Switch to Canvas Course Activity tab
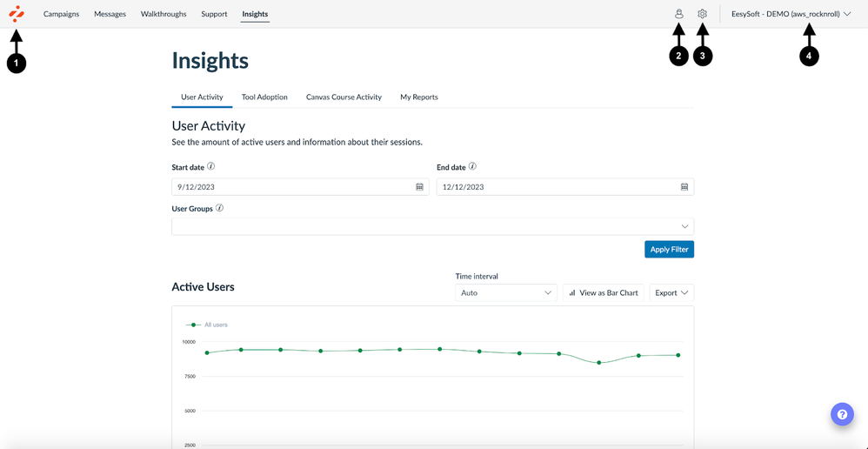Image resolution: width=868 pixels, height=449 pixels. (344, 97)
